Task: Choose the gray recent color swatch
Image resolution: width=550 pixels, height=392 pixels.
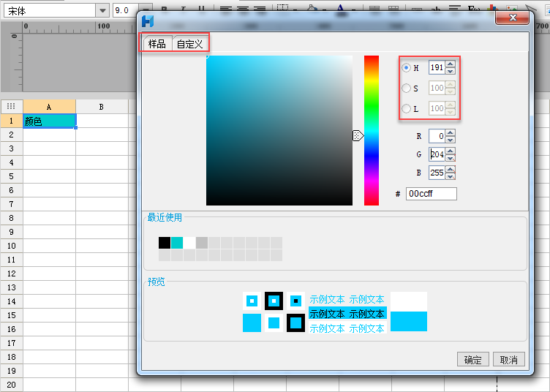Action: [202, 243]
